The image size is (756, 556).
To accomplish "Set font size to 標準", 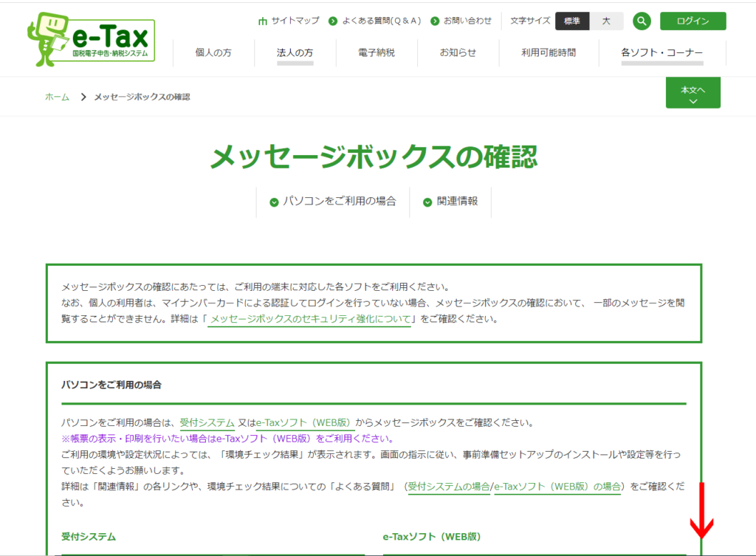I will (x=572, y=21).
